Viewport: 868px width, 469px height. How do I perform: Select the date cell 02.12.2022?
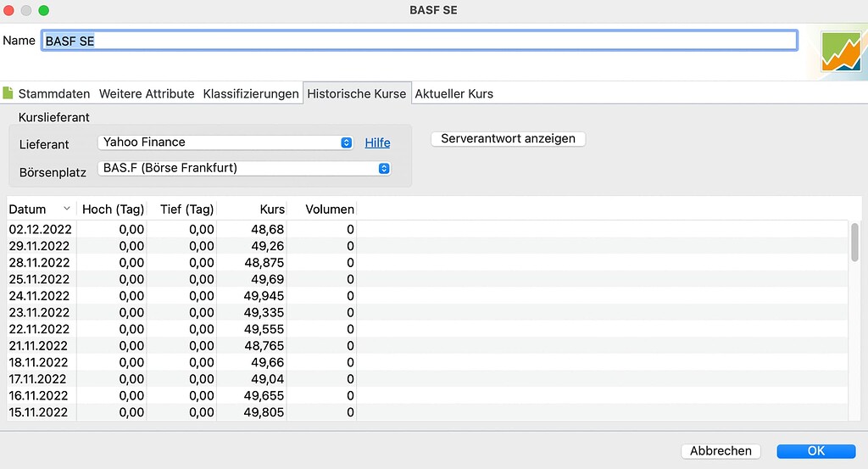41,229
